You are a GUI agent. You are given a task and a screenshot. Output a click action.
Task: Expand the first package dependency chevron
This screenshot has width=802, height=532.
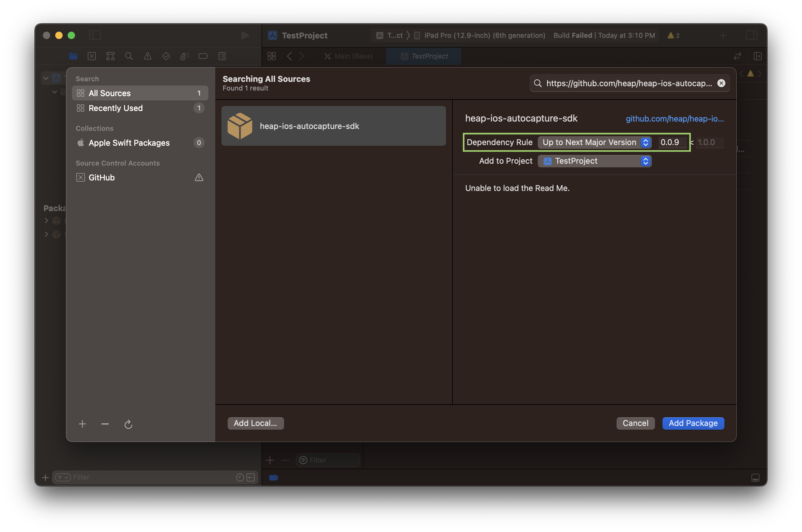coord(47,220)
